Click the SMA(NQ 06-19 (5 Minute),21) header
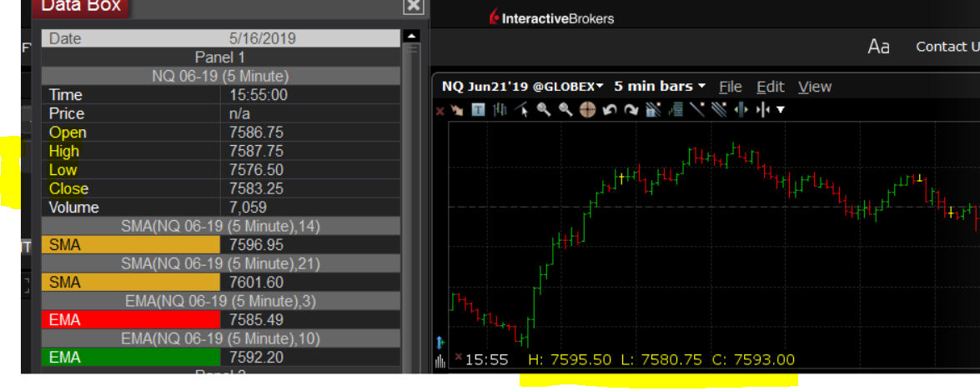This screenshot has height=391, width=980. point(221,263)
